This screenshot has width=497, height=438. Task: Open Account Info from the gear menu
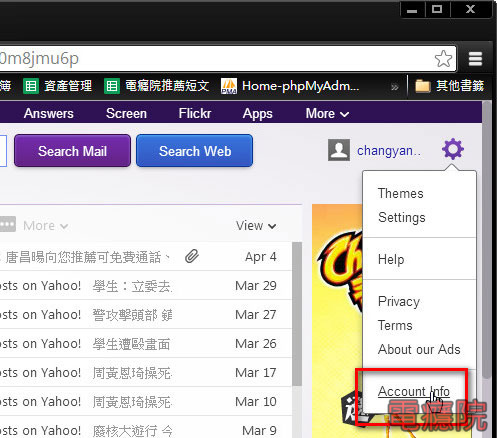[414, 391]
